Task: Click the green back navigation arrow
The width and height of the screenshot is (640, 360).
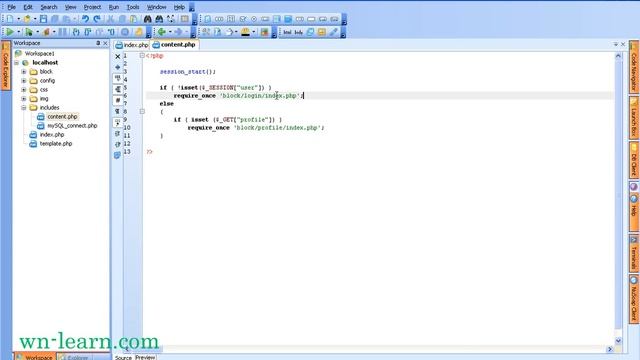Action: pos(162,32)
